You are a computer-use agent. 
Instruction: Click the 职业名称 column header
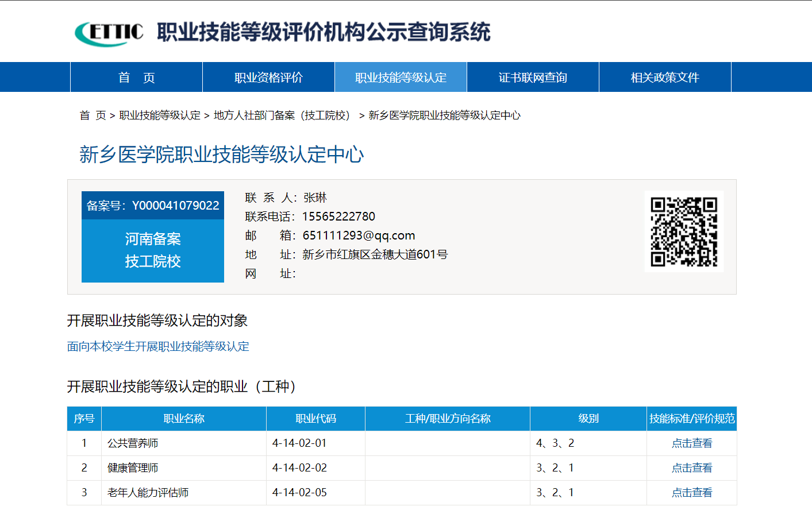point(184,419)
